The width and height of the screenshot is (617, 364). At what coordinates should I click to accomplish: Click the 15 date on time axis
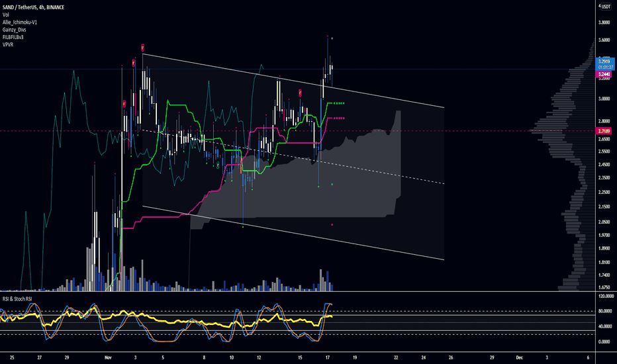pyautogui.click(x=300, y=357)
